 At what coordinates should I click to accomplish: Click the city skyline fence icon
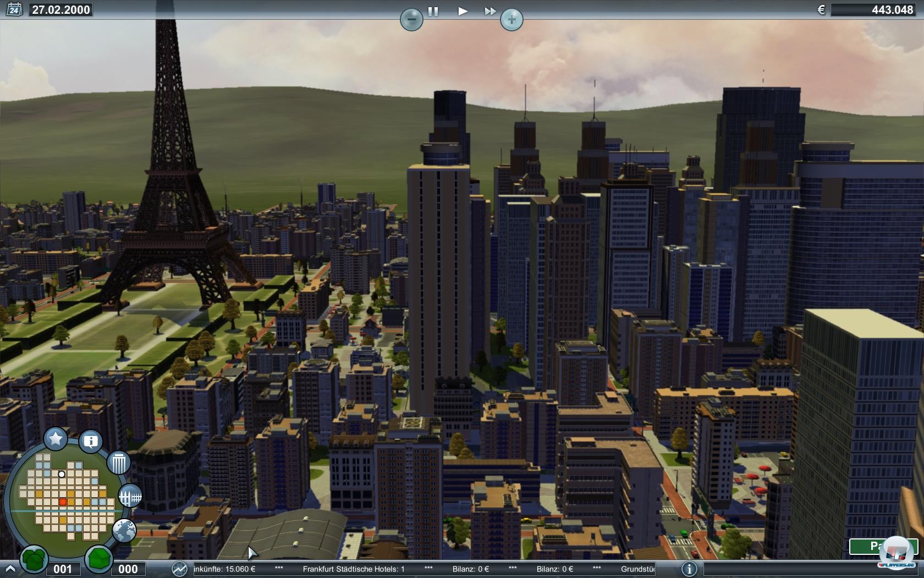(130, 497)
